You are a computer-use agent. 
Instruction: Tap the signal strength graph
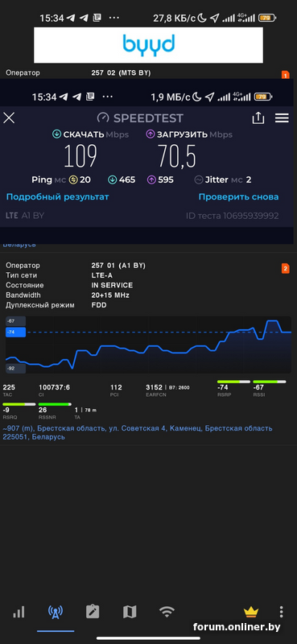click(148, 345)
